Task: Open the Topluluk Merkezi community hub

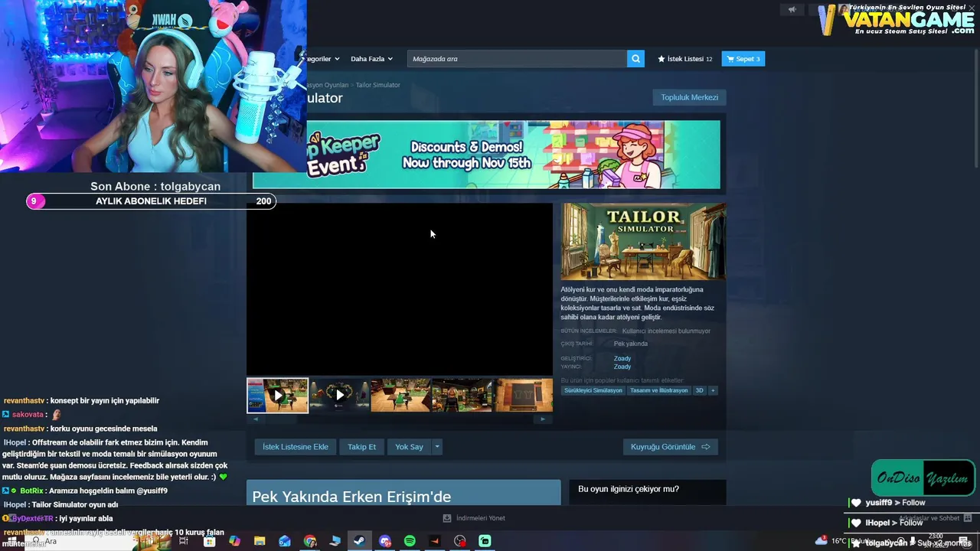Action: (x=689, y=97)
